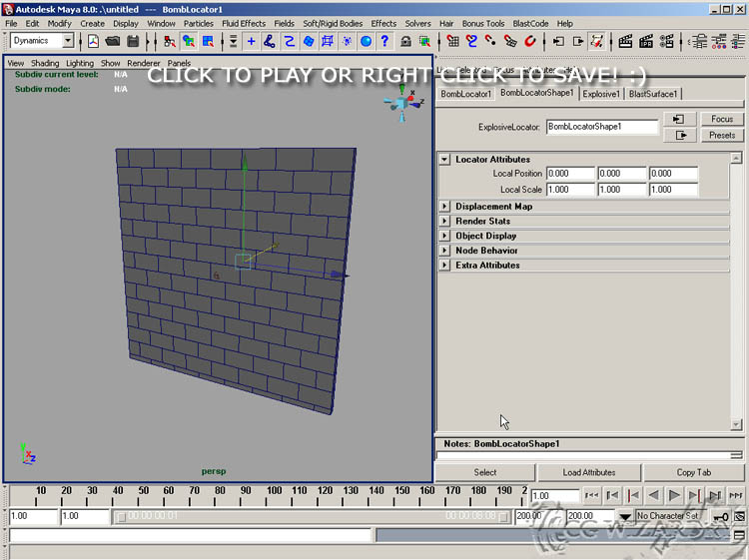
Task: Click the view axis cube in viewport
Action: click(x=401, y=102)
